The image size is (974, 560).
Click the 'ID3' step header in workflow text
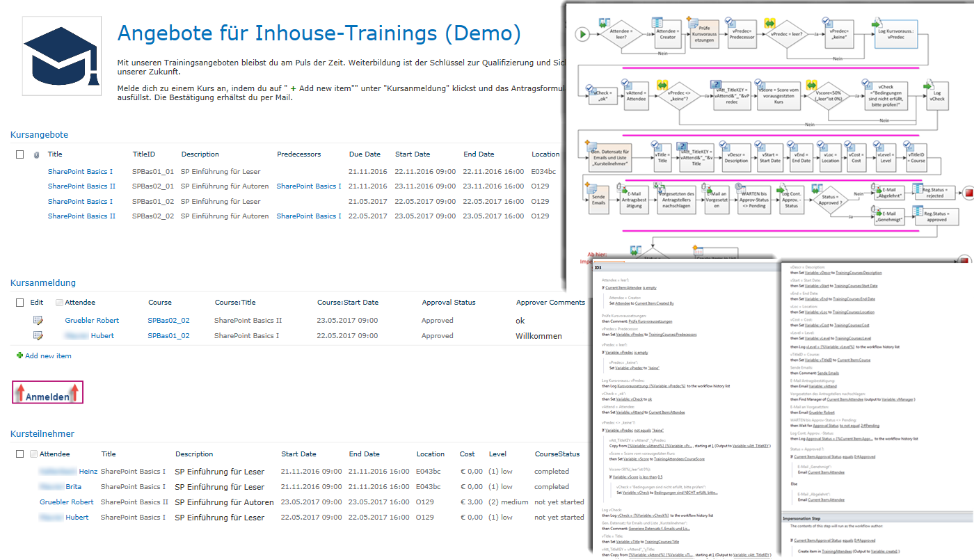click(x=598, y=268)
